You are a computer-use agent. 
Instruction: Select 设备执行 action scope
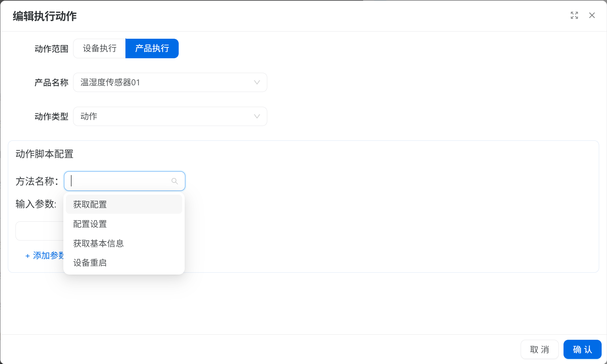100,48
